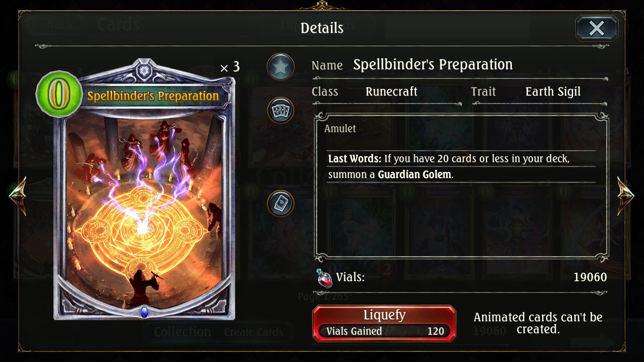
Task: Go to the previous card arrow
Action: point(18,196)
